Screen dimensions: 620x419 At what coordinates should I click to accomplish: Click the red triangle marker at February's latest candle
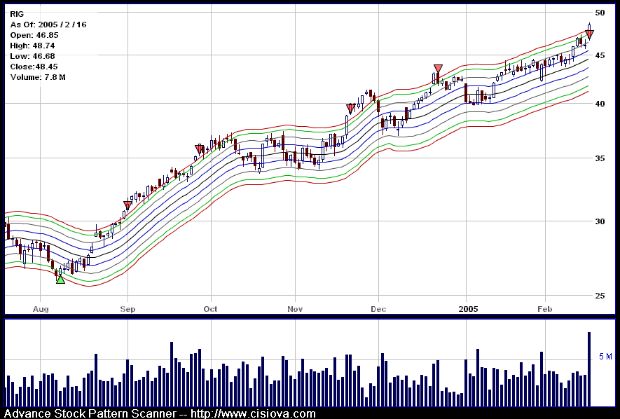point(589,35)
